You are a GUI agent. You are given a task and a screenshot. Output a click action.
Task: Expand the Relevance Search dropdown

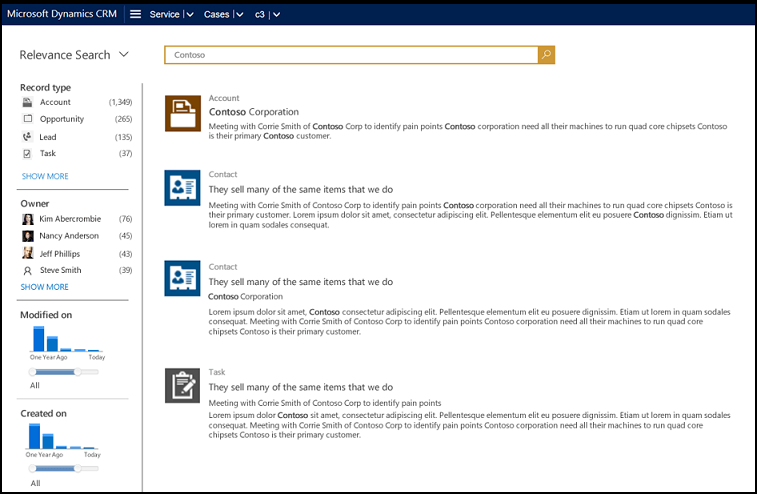(123, 55)
